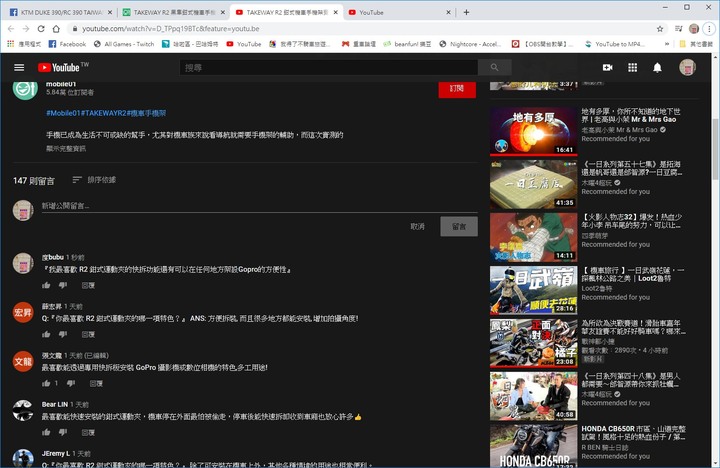
Task: Open the 其他書籤 other bookmarks folder
Action: click(x=696, y=44)
